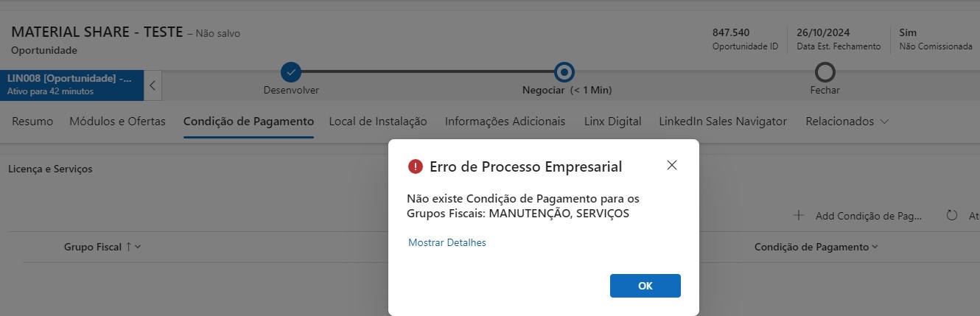Click the red error alert icon
The width and height of the screenshot is (980, 316).
click(415, 166)
